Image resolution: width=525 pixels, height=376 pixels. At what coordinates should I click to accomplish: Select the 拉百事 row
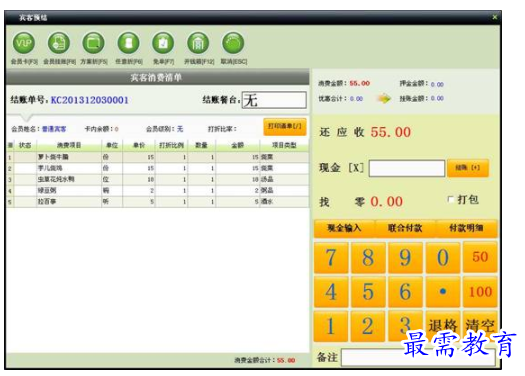[x=157, y=202]
